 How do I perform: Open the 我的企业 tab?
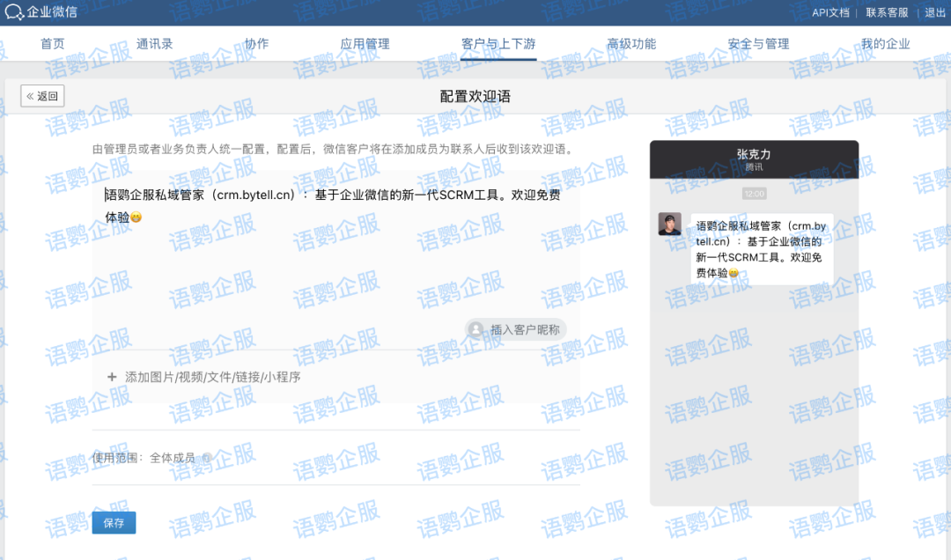[x=886, y=42]
